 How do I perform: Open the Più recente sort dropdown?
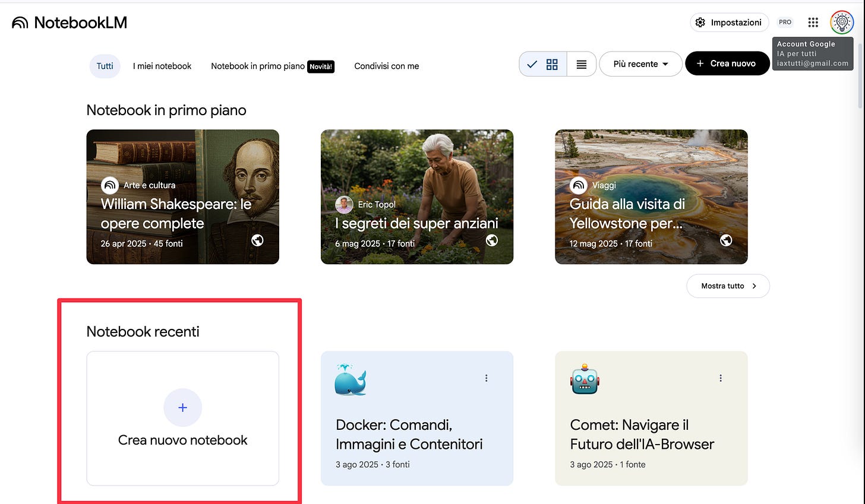(x=640, y=64)
